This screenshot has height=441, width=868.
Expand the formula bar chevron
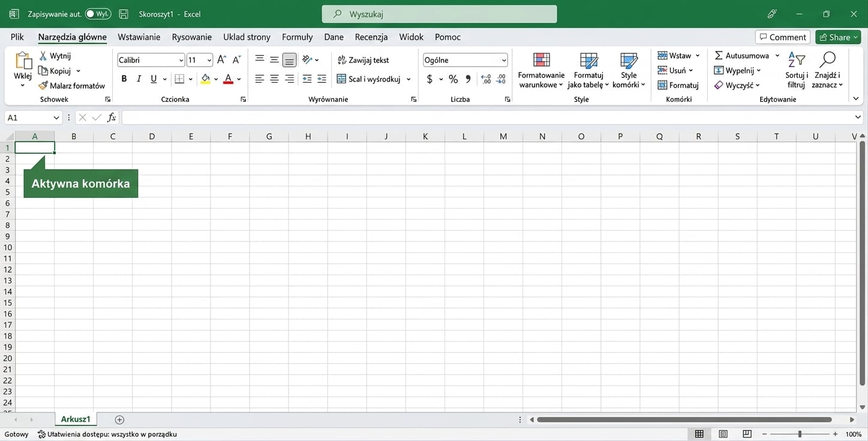click(x=858, y=117)
